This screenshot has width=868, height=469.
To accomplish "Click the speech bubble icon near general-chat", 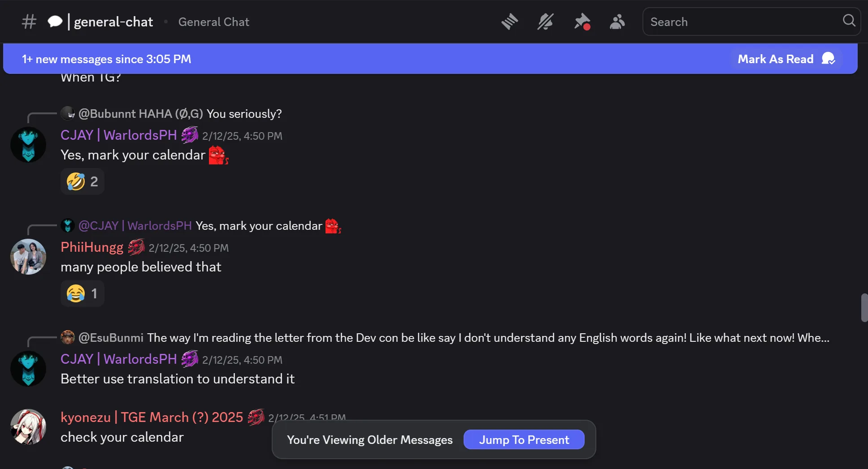I will [55, 22].
